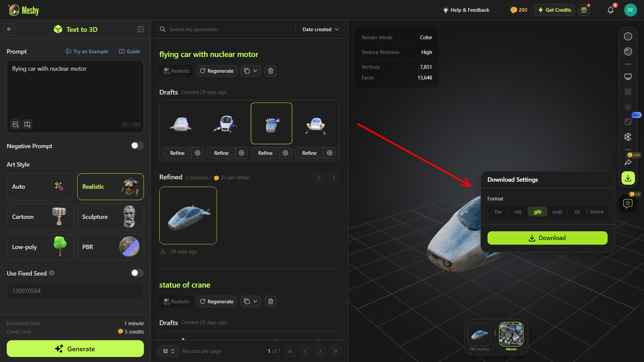
Task: Click the share model arrow icon
Action: tap(628, 163)
